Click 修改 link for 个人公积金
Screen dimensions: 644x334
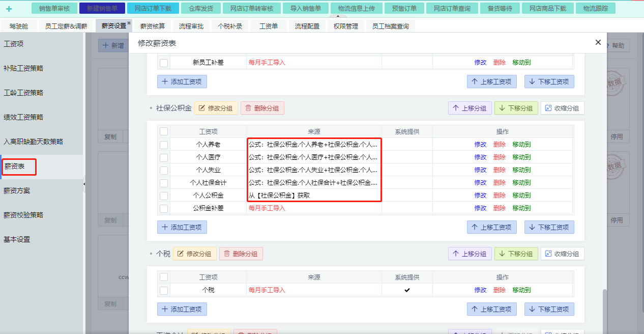[480, 196]
